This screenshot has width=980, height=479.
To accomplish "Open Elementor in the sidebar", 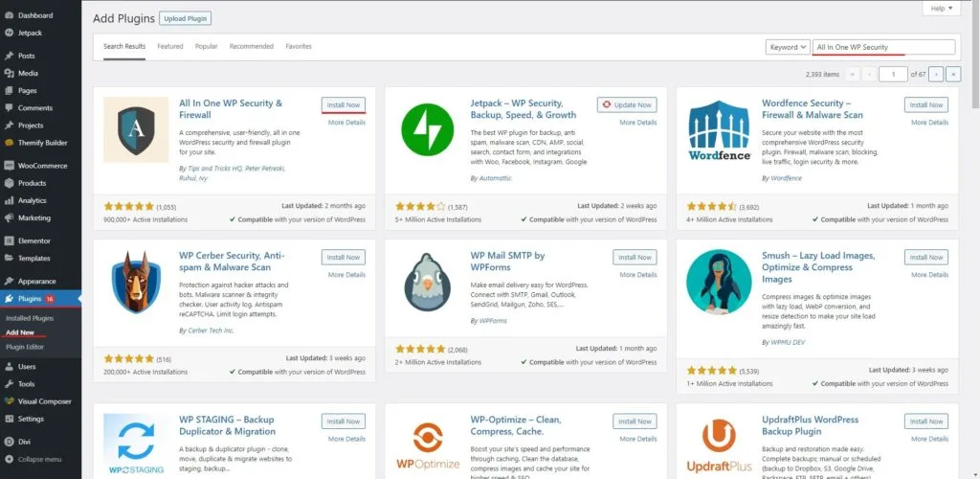I will [34, 240].
